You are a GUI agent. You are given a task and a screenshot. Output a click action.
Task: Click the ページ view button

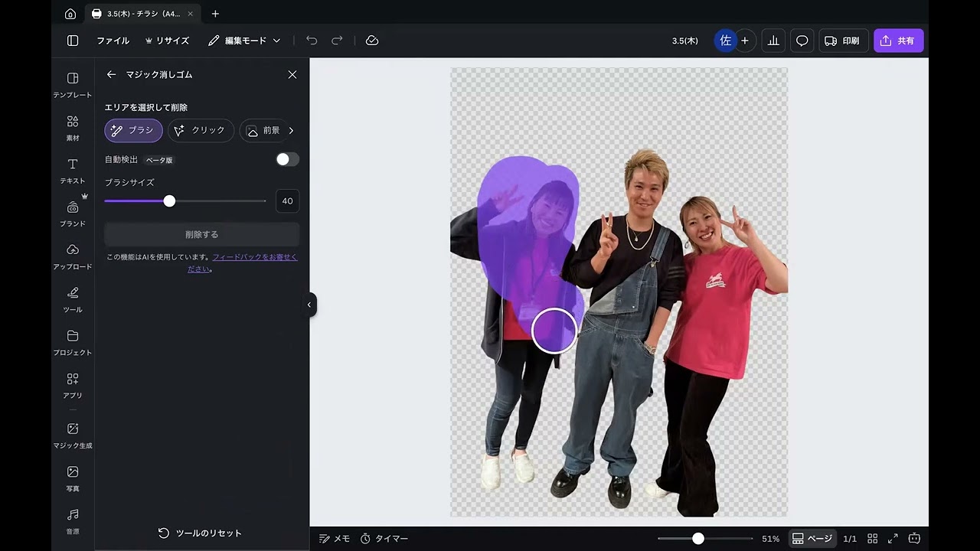[812, 539]
